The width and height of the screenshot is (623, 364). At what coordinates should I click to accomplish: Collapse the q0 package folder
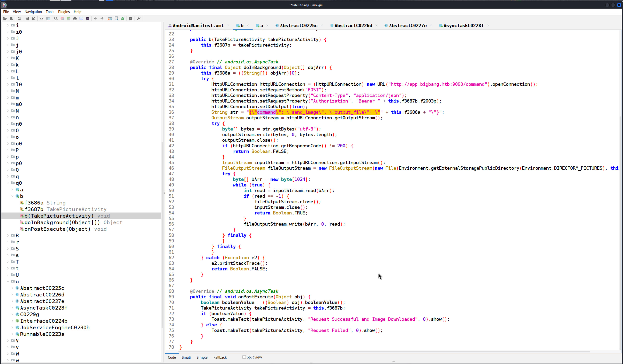tap(8, 183)
